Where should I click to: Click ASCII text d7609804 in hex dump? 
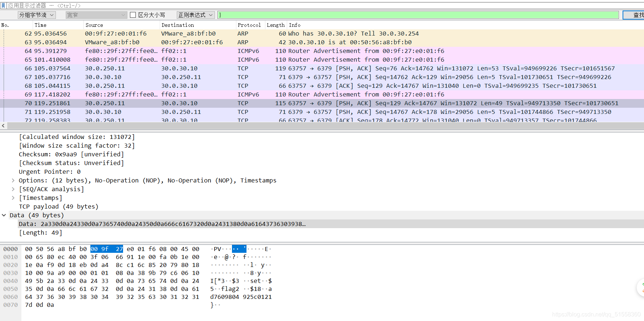click(225, 297)
